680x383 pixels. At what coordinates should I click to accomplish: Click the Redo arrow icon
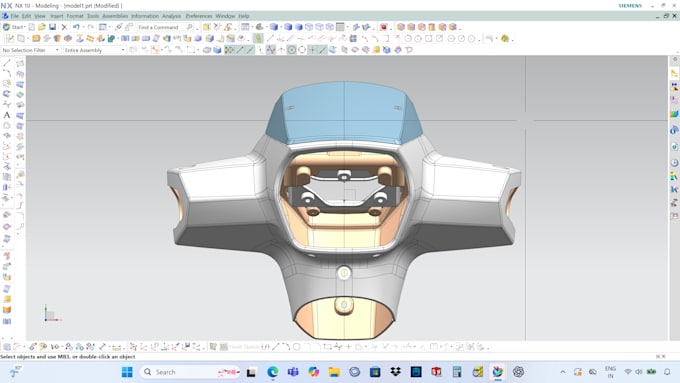90,27
